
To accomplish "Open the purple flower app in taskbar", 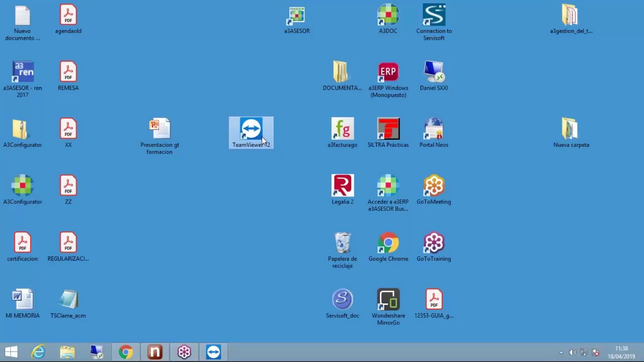I will pos(184,352).
